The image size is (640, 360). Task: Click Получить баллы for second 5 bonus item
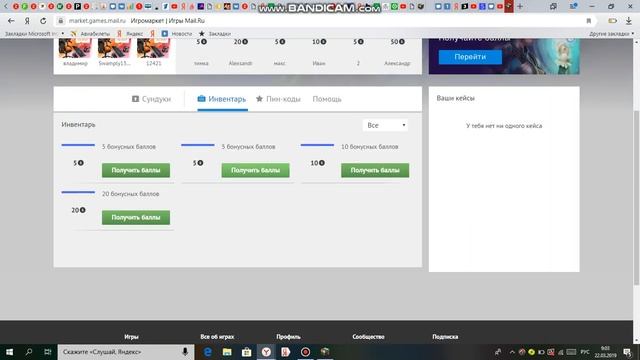[256, 170]
